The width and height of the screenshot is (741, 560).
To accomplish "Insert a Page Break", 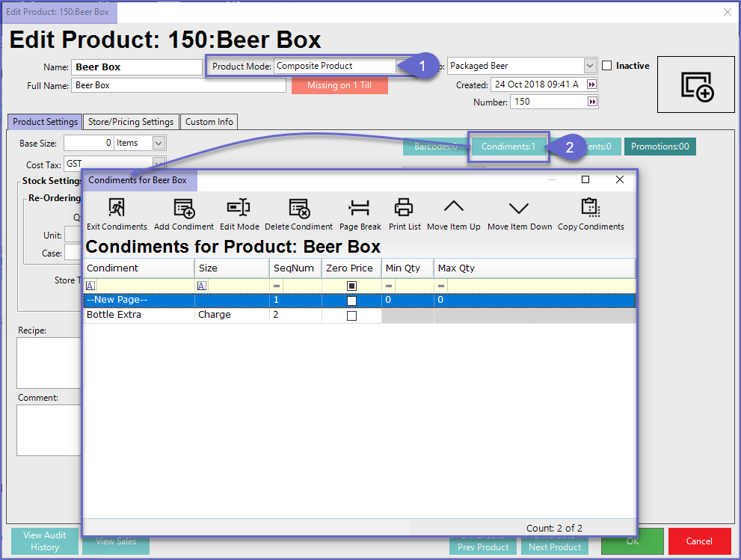I will point(360,209).
